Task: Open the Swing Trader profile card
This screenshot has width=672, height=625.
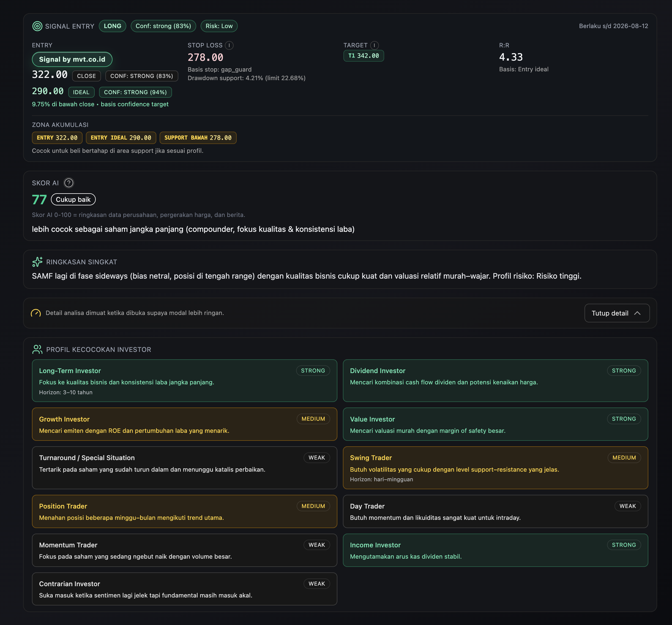Action: coord(495,468)
